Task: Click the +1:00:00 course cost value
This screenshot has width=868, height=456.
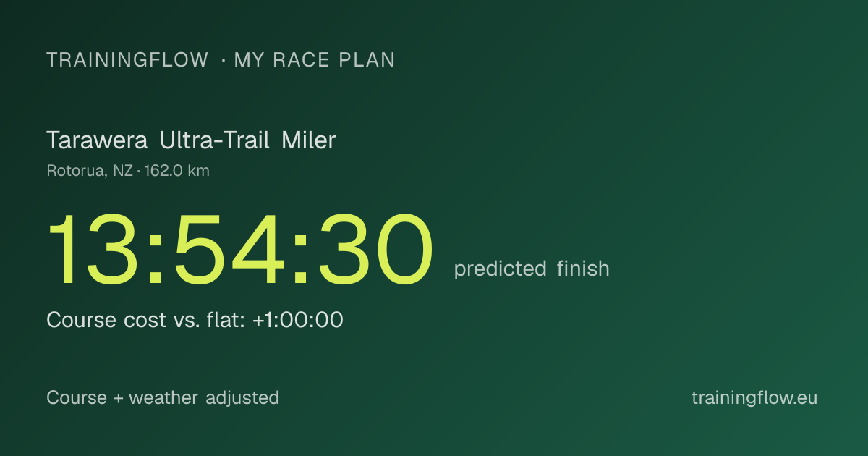Action: (x=298, y=320)
